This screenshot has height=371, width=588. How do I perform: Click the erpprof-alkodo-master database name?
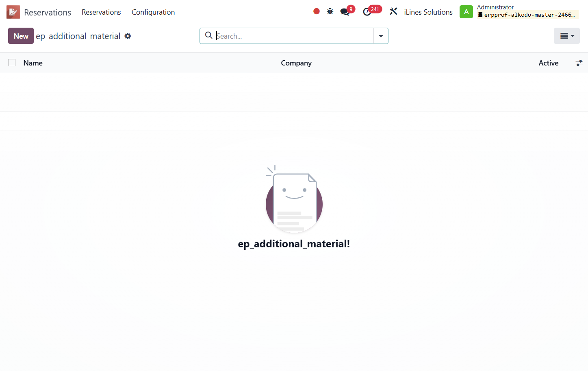(x=528, y=15)
